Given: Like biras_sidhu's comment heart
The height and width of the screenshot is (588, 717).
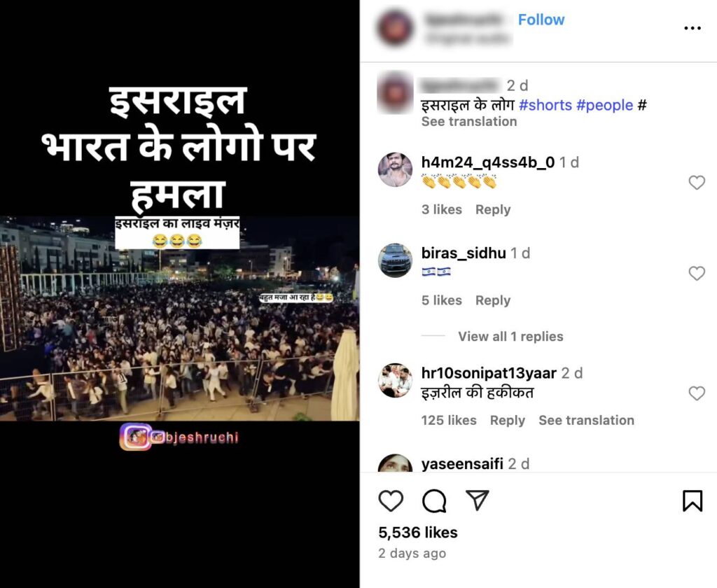Looking at the screenshot, I should pos(697,274).
